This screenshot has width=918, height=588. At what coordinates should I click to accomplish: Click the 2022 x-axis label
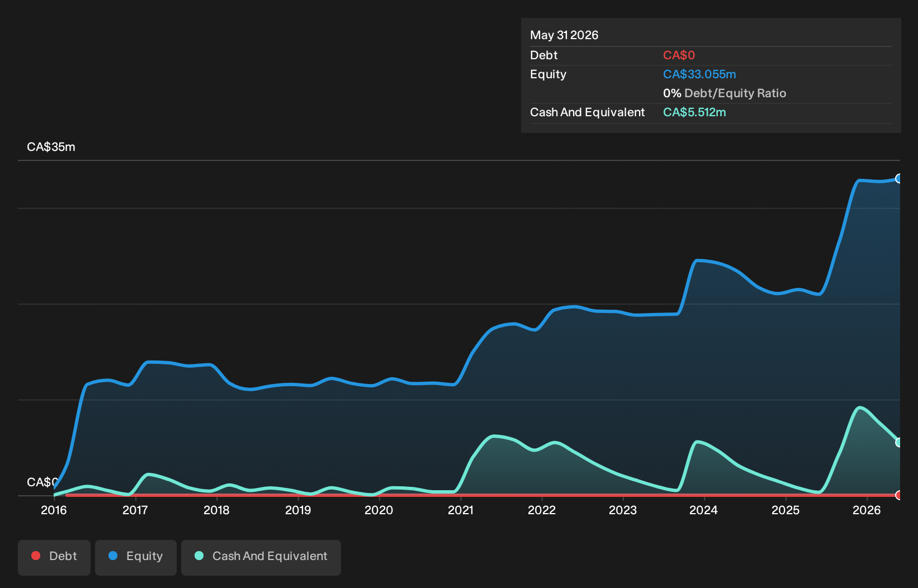pyautogui.click(x=542, y=510)
